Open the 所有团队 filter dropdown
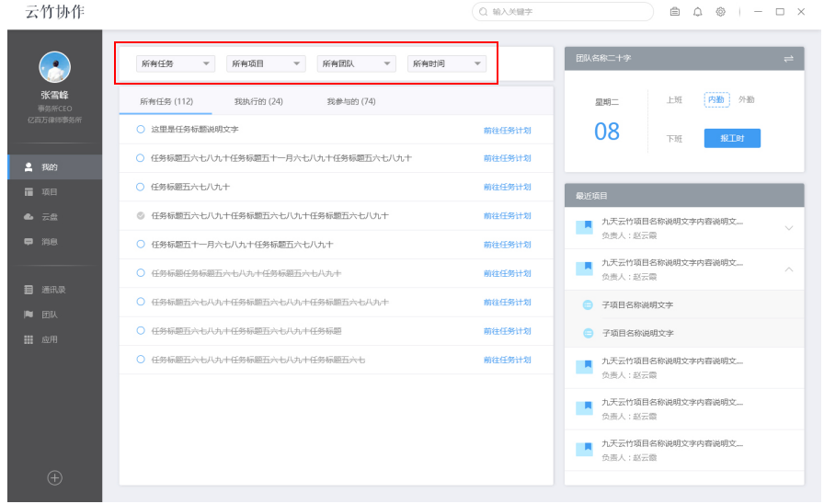The width and height of the screenshot is (824, 504). pyautogui.click(x=356, y=63)
